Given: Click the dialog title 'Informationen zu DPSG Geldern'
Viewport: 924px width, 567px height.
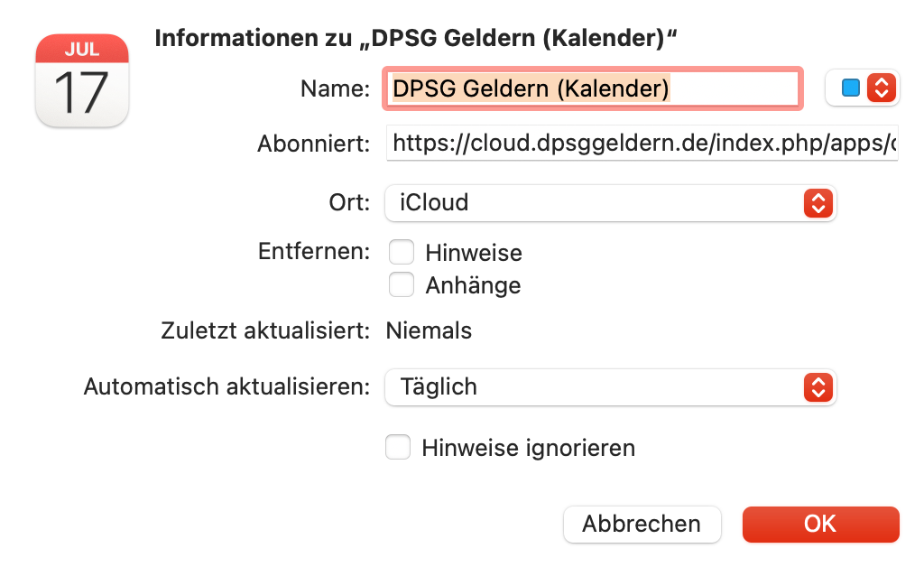Looking at the screenshot, I should [416, 38].
